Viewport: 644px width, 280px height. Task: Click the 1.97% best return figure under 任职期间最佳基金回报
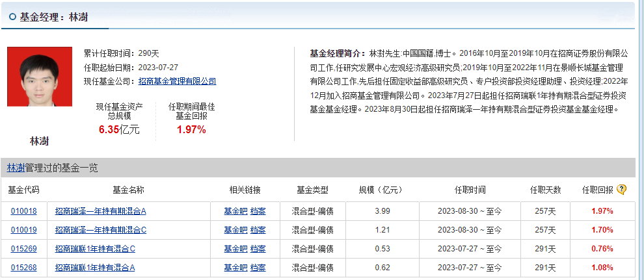click(x=191, y=130)
